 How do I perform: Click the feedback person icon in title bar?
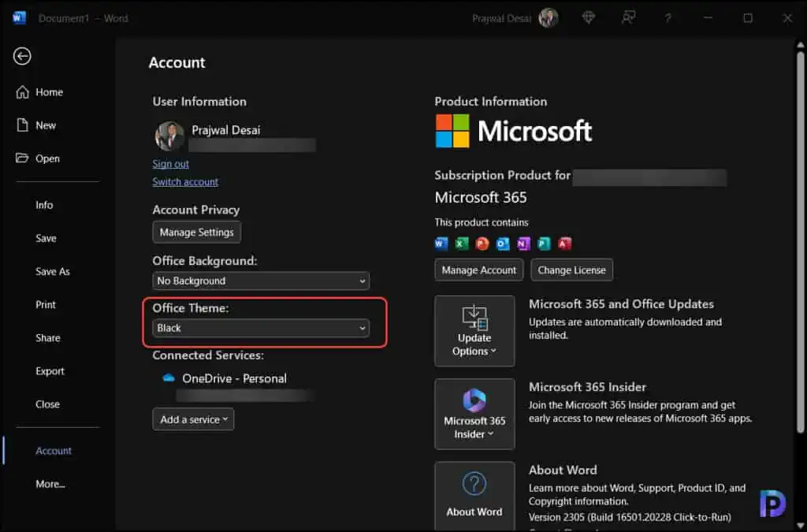click(628, 18)
